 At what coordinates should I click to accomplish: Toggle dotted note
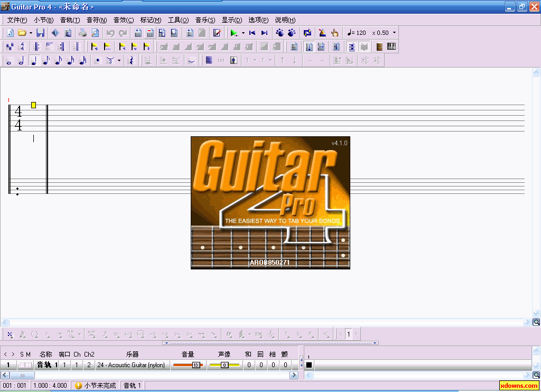tap(98, 61)
